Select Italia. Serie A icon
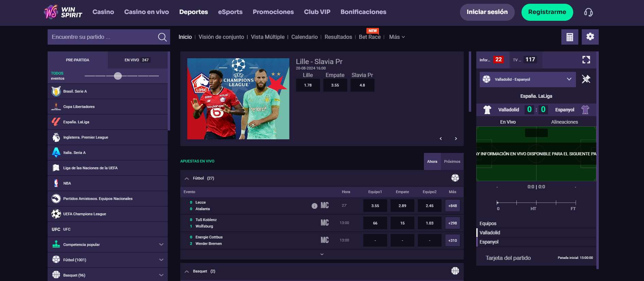The height and width of the screenshot is (281, 644). point(56,153)
